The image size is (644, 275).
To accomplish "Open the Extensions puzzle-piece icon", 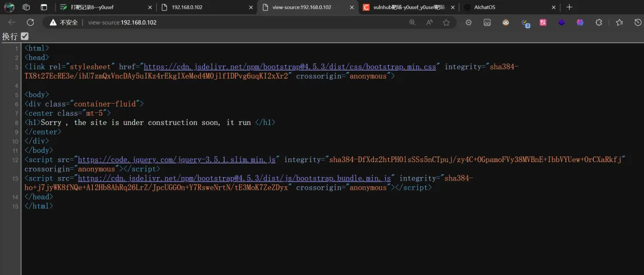I will (x=599, y=22).
